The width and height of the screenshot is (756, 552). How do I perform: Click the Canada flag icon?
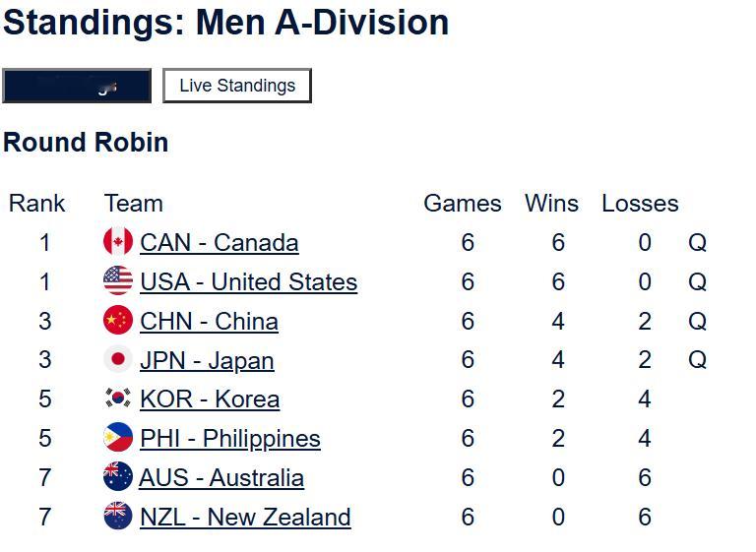pos(118,242)
